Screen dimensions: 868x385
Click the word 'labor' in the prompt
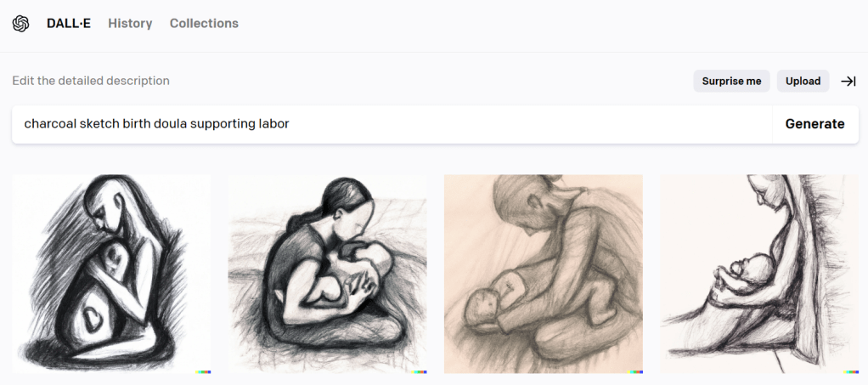(274, 123)
